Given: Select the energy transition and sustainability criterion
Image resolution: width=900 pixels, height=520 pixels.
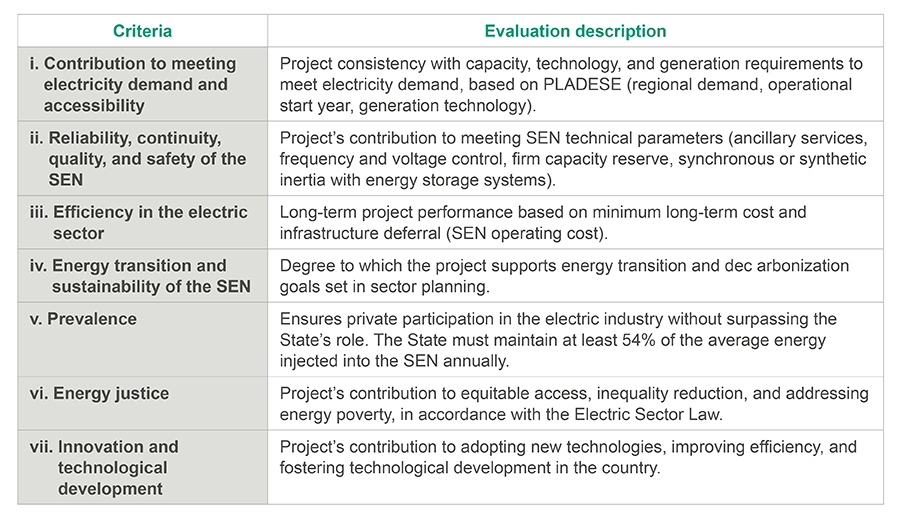Looking at the screenshot, I should [x=140, y=276].
